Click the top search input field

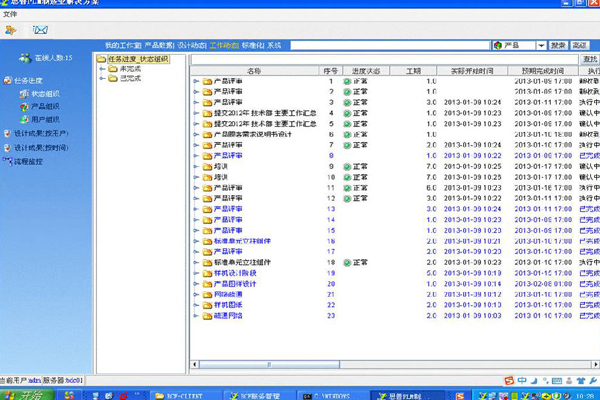[390, 46]
